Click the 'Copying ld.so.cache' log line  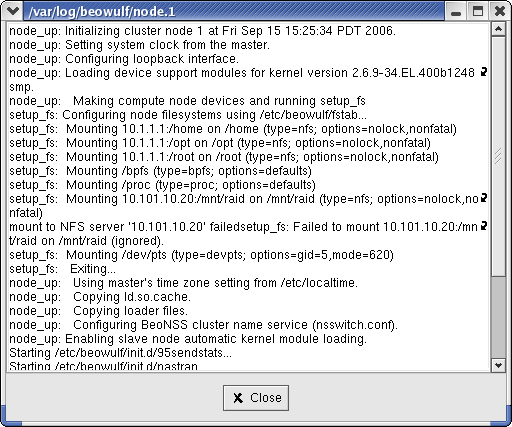[100, 297]
